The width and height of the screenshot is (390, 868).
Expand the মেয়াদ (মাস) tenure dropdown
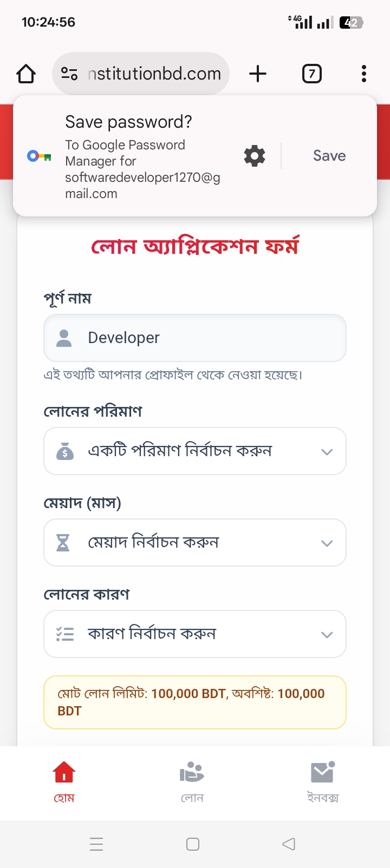(195, 543)
